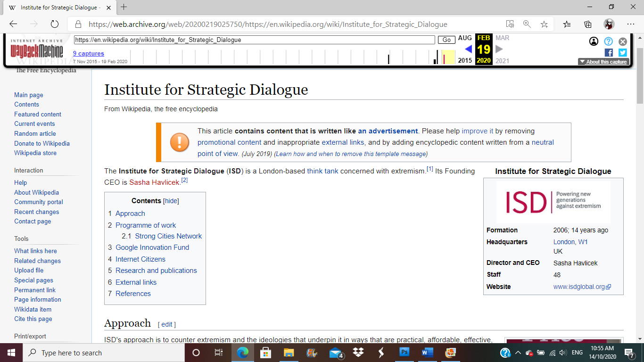
Task: Open London, W1 headquarters link
Action: 570,242
